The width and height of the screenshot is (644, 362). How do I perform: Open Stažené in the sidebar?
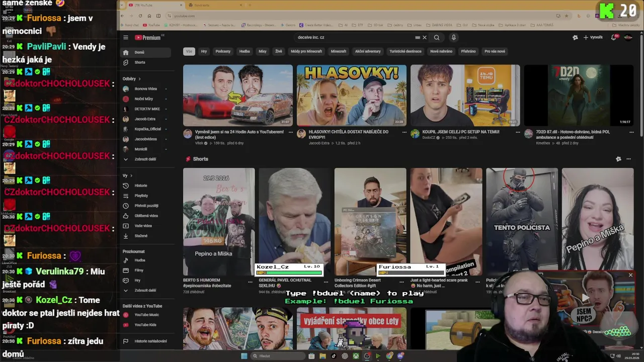click(145, 236)
